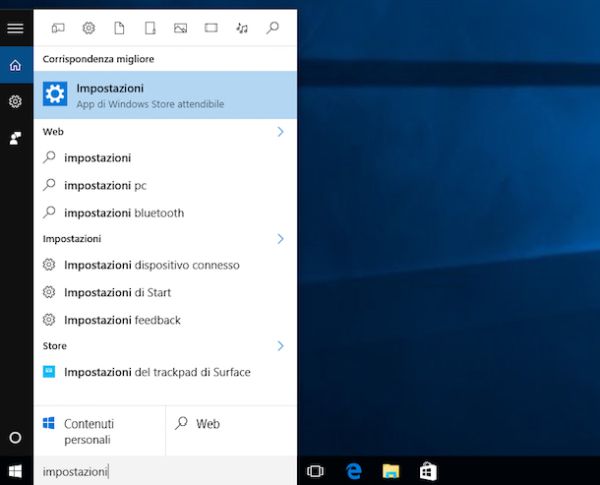Screen dimensions: 600x485
Task: Click the search text field with 'impostazioni'
Action: pos(165,471)
